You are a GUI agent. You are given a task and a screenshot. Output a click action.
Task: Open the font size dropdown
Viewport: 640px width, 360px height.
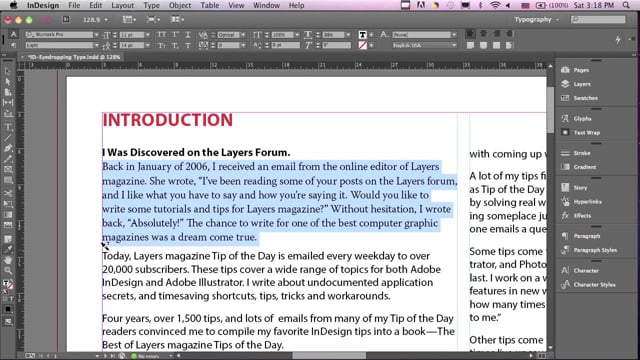(x=148, y=35)
